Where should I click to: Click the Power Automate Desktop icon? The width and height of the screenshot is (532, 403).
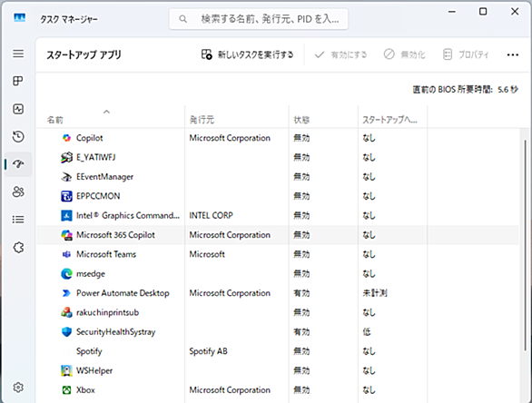coord(66,293)
